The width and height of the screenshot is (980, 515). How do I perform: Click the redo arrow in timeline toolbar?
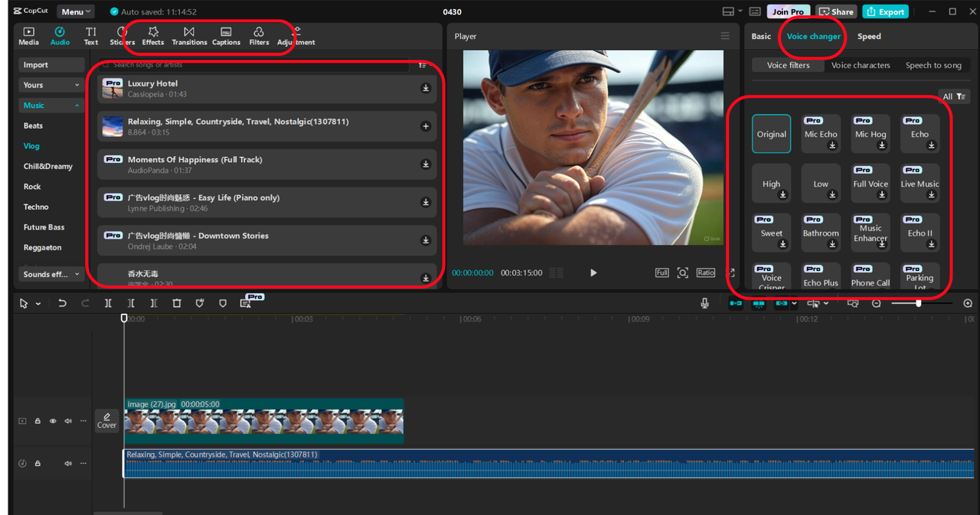pyautogui.click(x=85, y=303)
